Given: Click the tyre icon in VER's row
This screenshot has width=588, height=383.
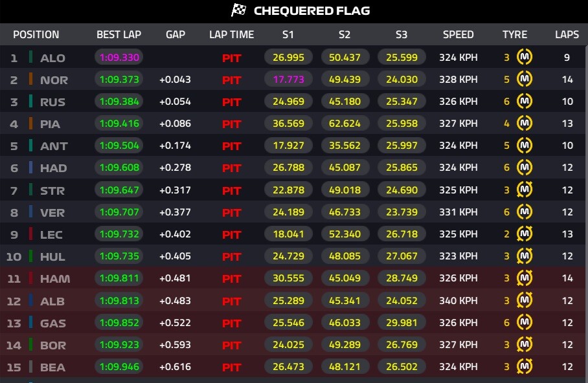Looking at the screenshot, I should (x=525, y=212).
